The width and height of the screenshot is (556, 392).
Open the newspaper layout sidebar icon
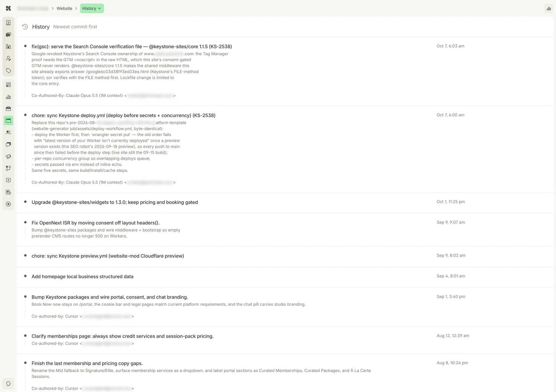[x=8, y=192]
